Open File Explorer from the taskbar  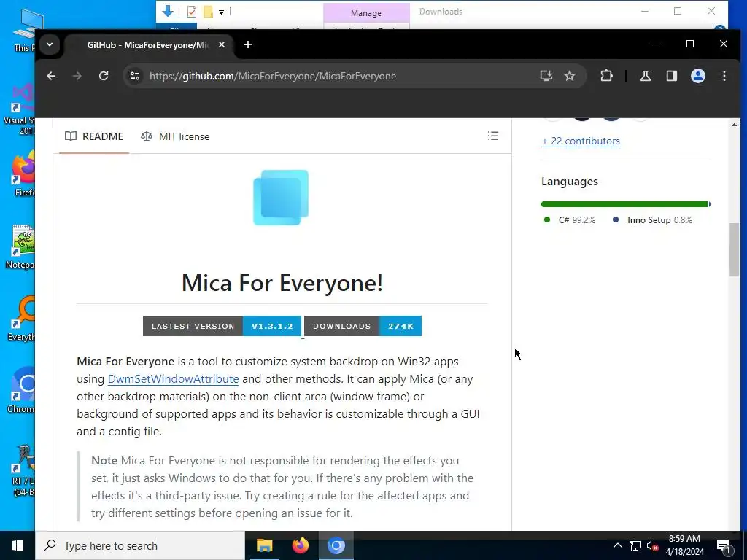click(x=264, y=545)
